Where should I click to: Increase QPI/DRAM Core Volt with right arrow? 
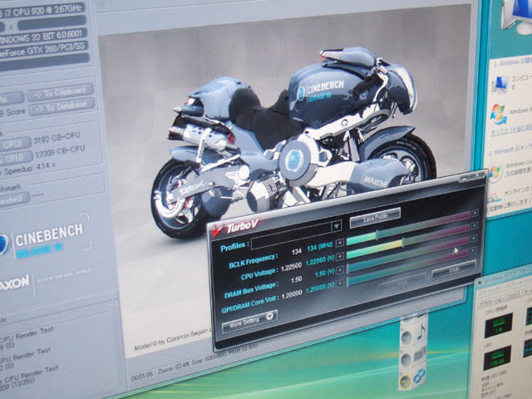tap(473, 251)
